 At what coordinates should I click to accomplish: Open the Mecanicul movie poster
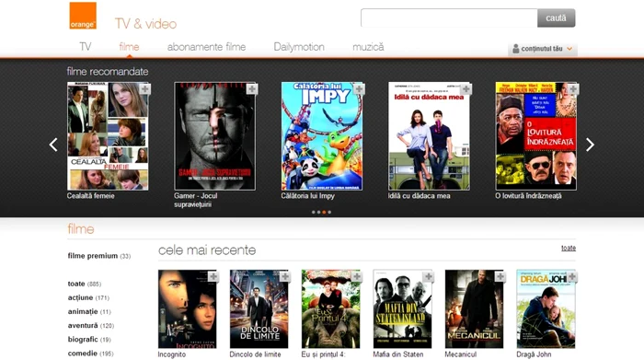[474, 309]
